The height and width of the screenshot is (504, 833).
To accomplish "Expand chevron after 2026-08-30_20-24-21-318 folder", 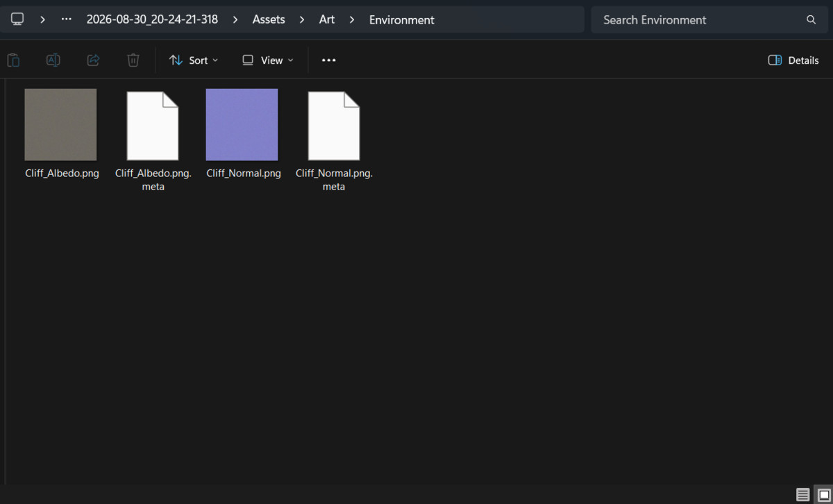I will click(235, 19).
